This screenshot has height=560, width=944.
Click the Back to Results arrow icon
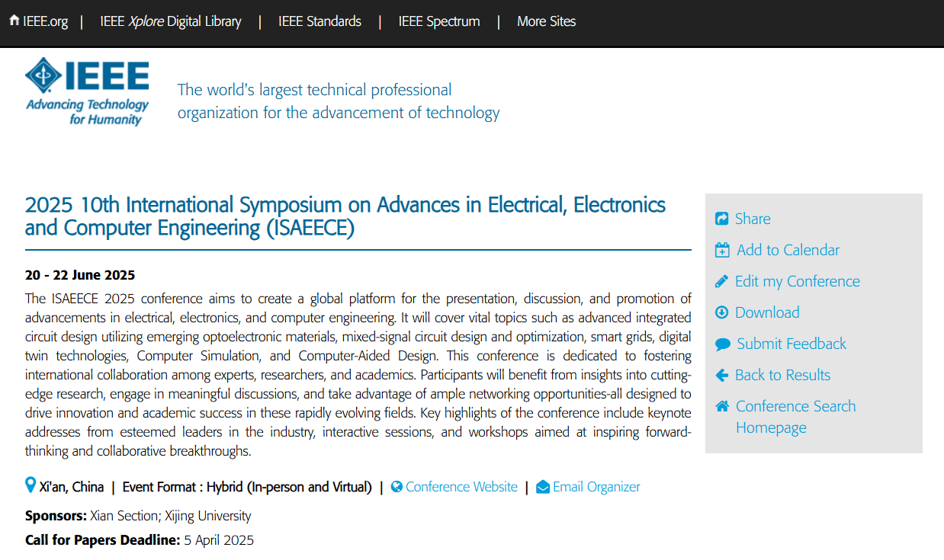721,375
